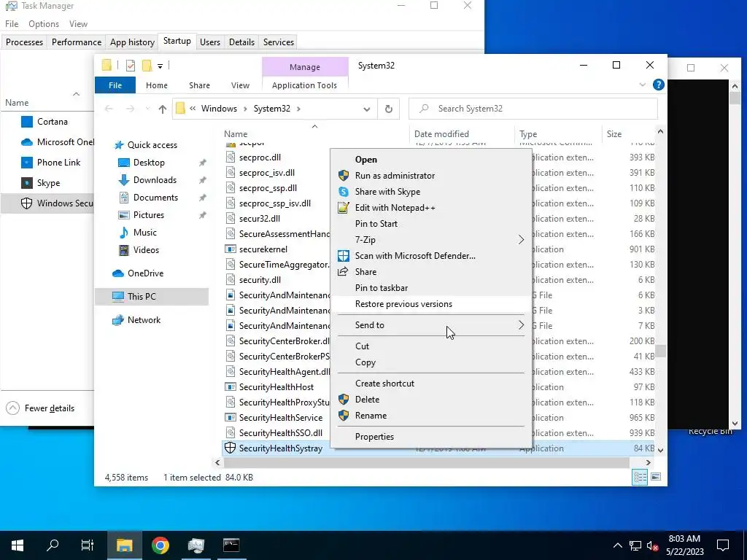Open the Customize Quick Access Toolbar dropdown
Viewport: 747px width, 560px height.
160,66
